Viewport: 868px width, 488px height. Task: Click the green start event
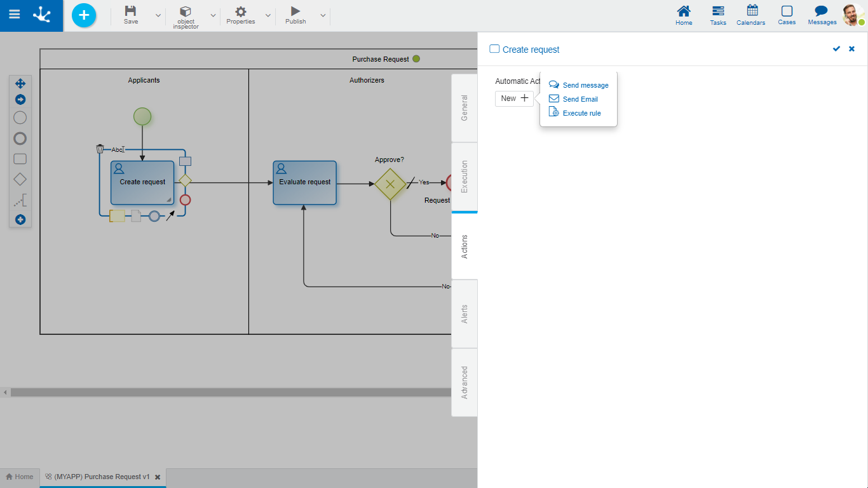pyautogui.click(x=142, y=116)
